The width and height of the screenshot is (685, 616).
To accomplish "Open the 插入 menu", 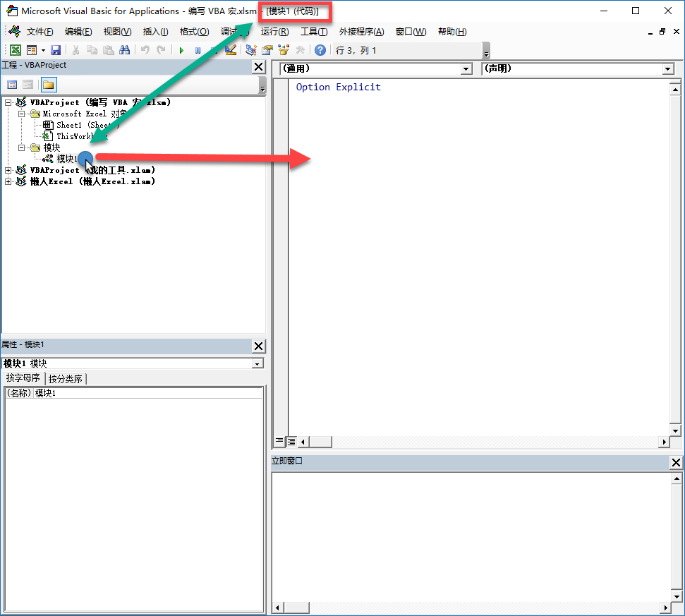I will (x=155, y=32).
